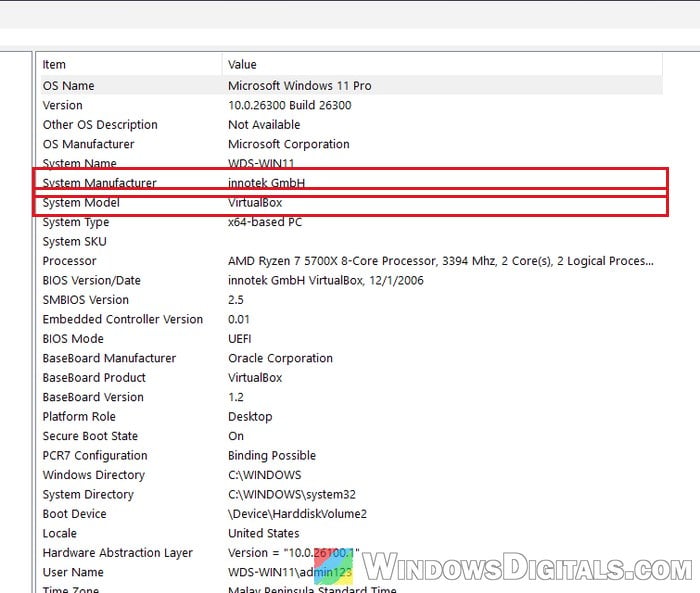Select the Platform Role row
This screenshot has height=593, width=700.
point(79,417)
